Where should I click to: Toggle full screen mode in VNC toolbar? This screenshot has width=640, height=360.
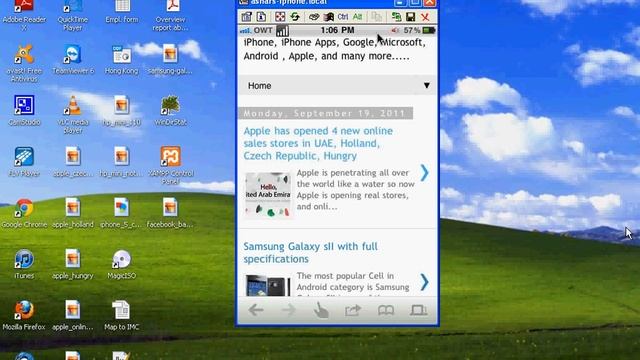pyautogui.click(x=280, y=17)
